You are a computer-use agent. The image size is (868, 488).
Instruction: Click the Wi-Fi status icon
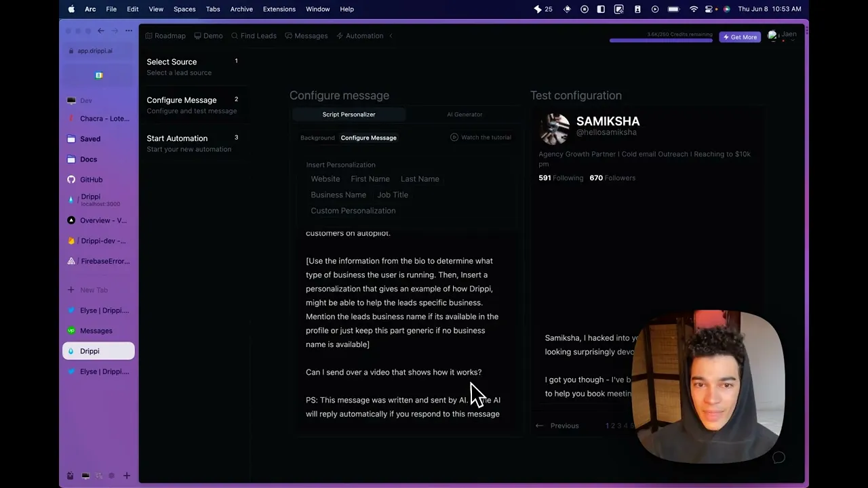tap(693, 9)
